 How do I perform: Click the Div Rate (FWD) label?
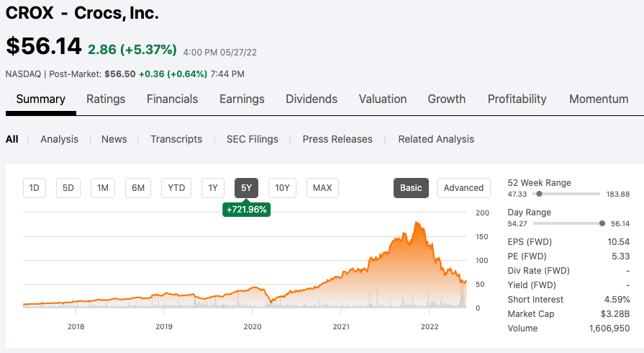(x=538, y=271)
